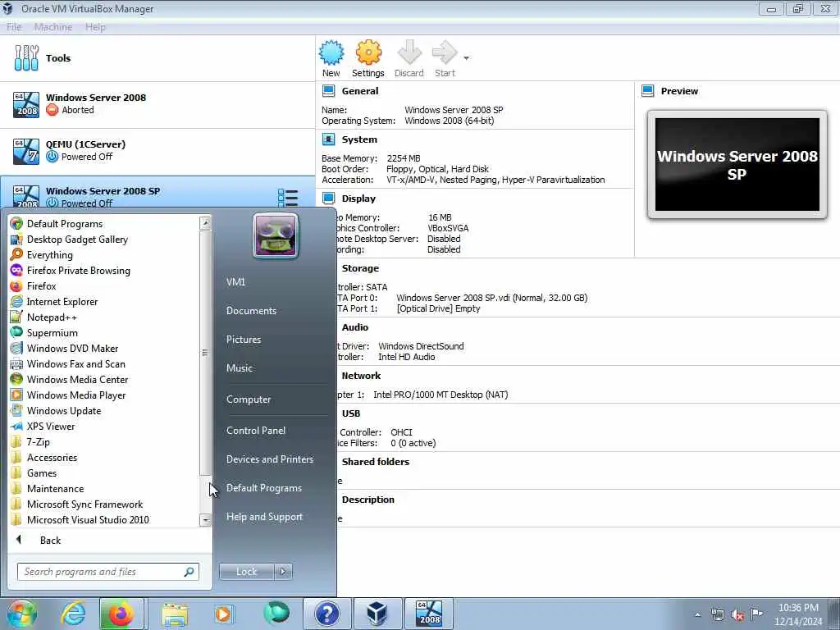
Task: Click the Display section header
Action: click(358, 199)
